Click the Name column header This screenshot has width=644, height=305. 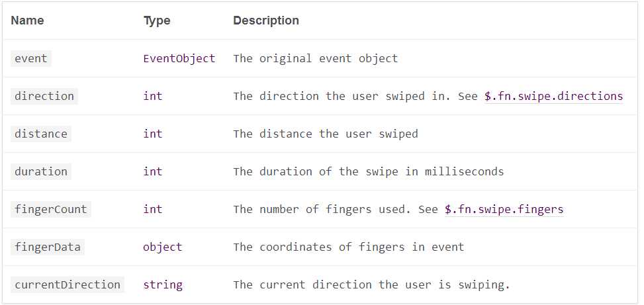click(27, 21)
